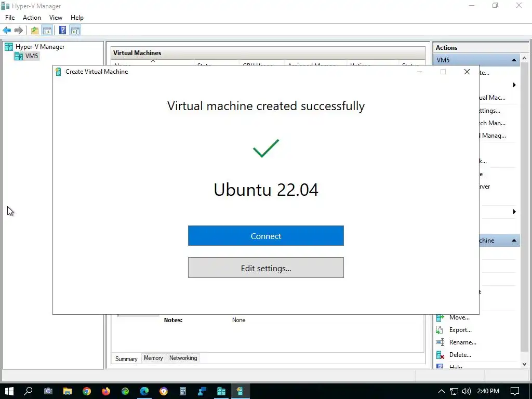Collapse the virtual machine section in Actions pane
This screenshot has width=532, height=399.
514,241
